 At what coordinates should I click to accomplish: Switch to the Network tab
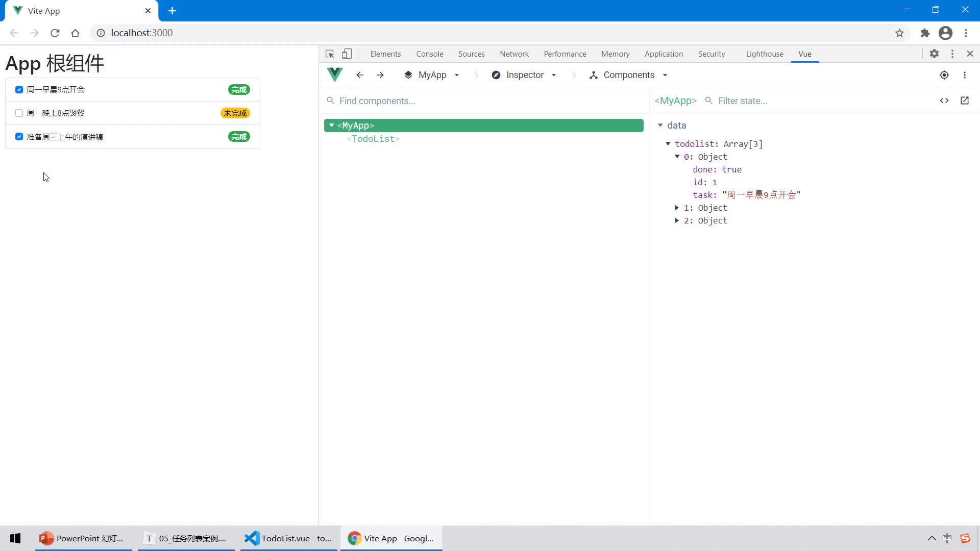[x=514, y=54]
